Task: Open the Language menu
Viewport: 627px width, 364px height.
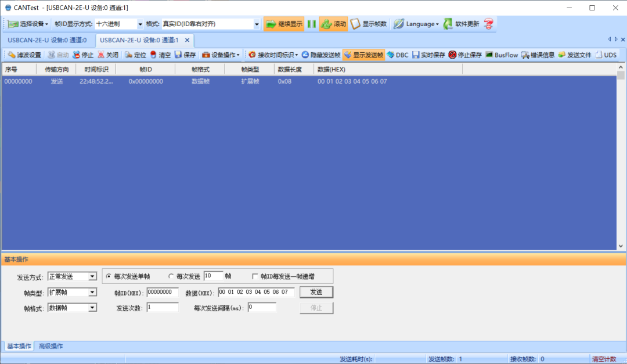Action: tap(416, 24)
